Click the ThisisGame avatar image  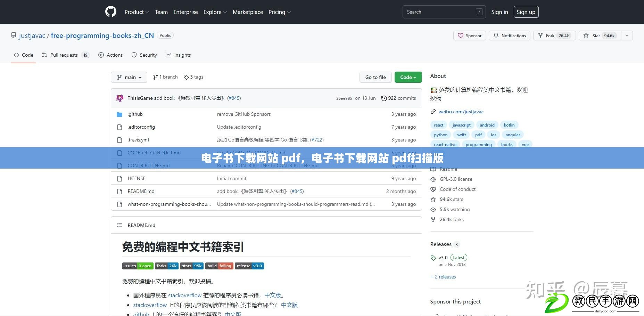[119, 98]
